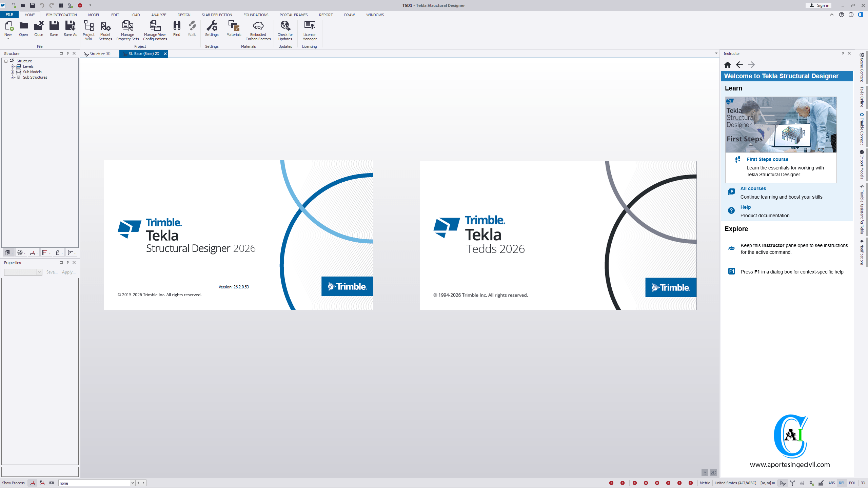Open the Properties panel selection dropdown
The image size is (868, 488).
point(39,272)
